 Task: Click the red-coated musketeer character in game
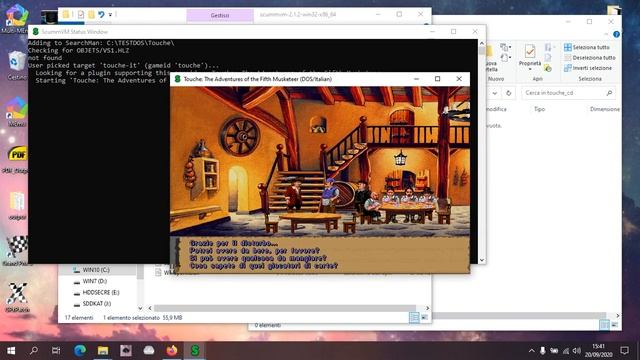click(295, 195)
